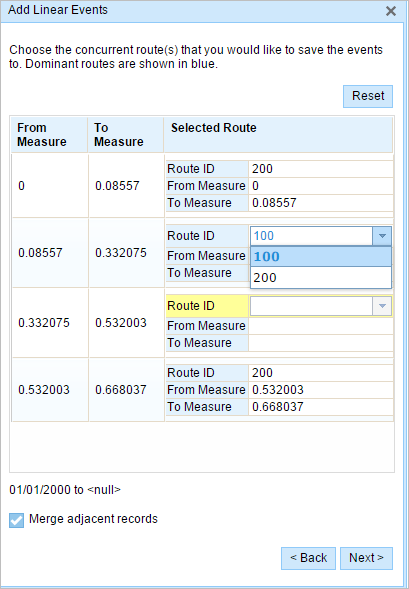Uncheck Merge adjacent records checkbox

click(x=17, y=520)
